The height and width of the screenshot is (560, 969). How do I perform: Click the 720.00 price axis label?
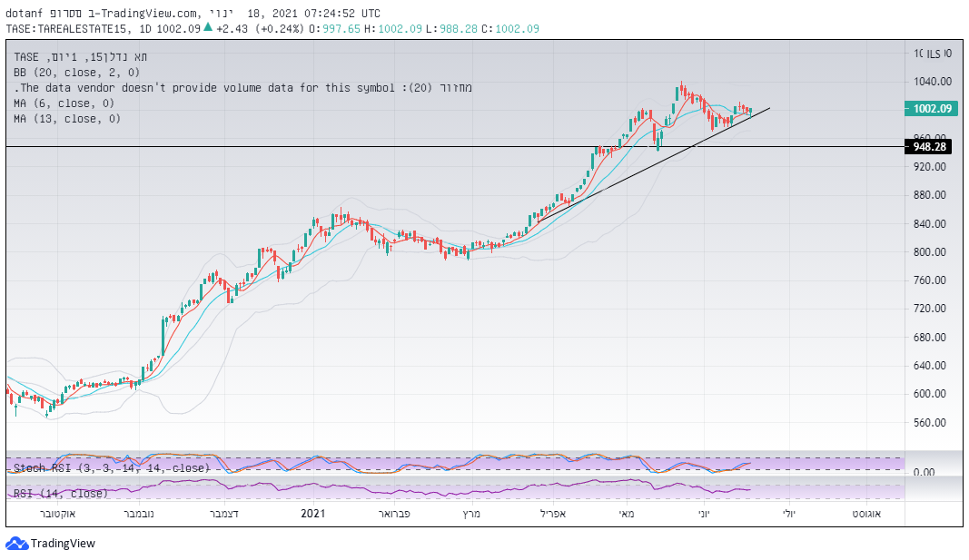(929, 308)
